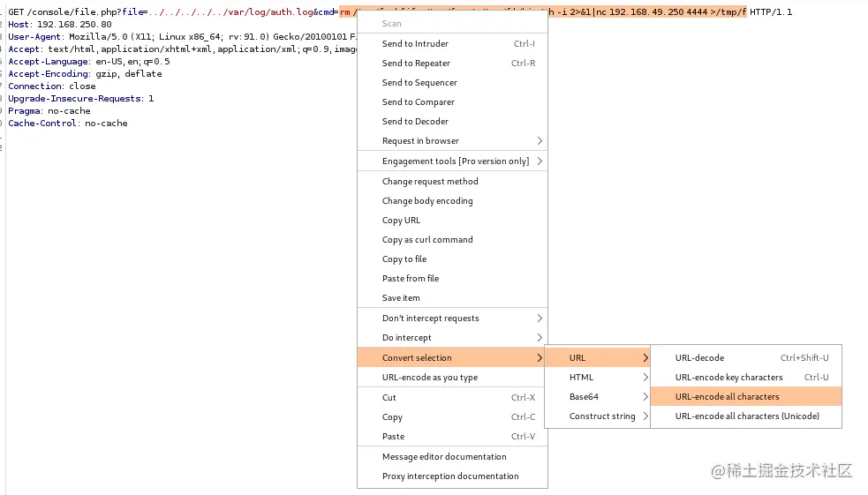
Task: Click the Host header line
Action: (x=60, y=25)
